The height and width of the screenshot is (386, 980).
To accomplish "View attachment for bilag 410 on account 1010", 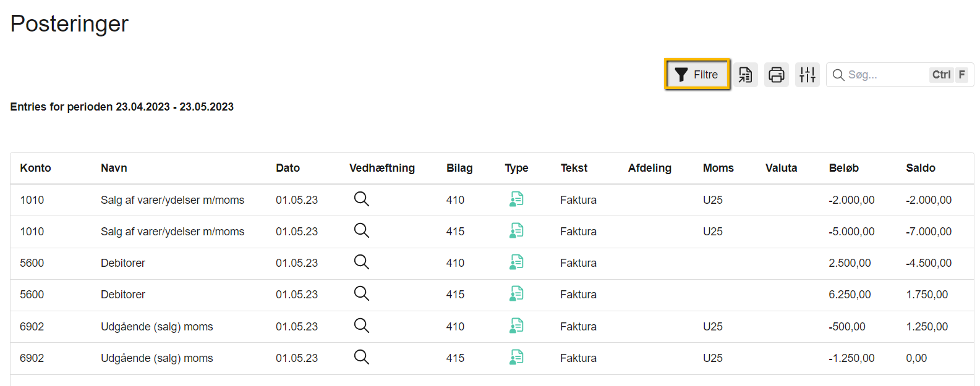I will point(361,199).
